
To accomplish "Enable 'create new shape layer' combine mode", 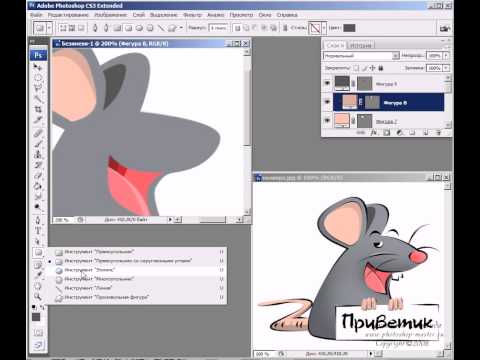I will tap(237, 28).
